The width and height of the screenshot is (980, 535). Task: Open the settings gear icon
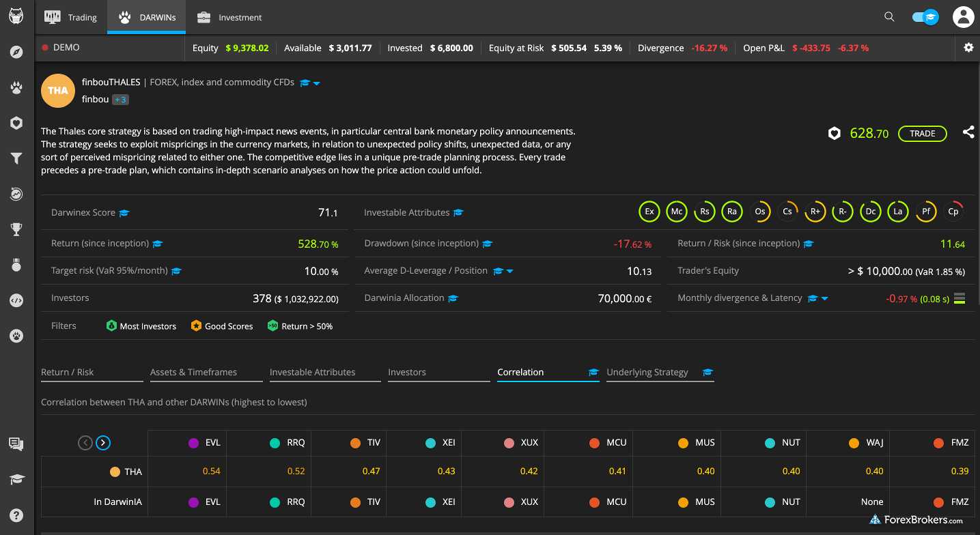point(968,48)
